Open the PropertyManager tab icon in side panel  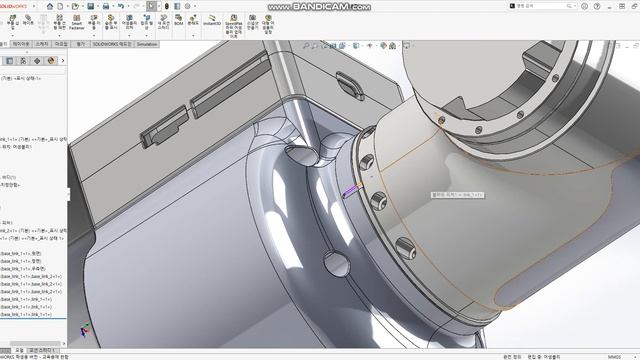point(9,61)
